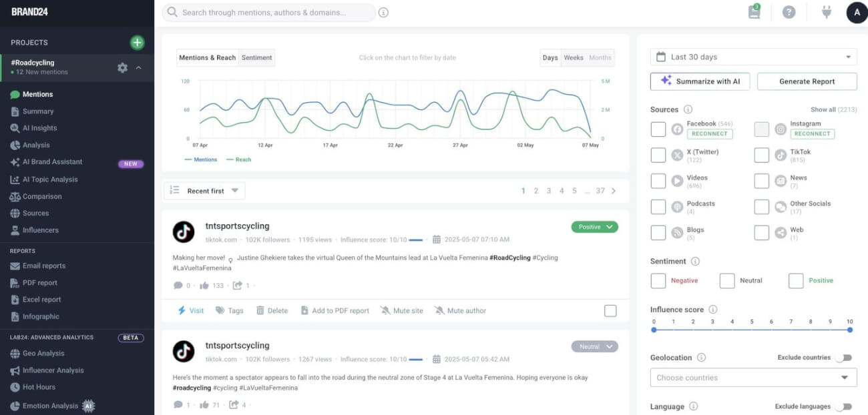Open the Summary section in sidebar
868x415 pixels.
[x=39, y=111]
